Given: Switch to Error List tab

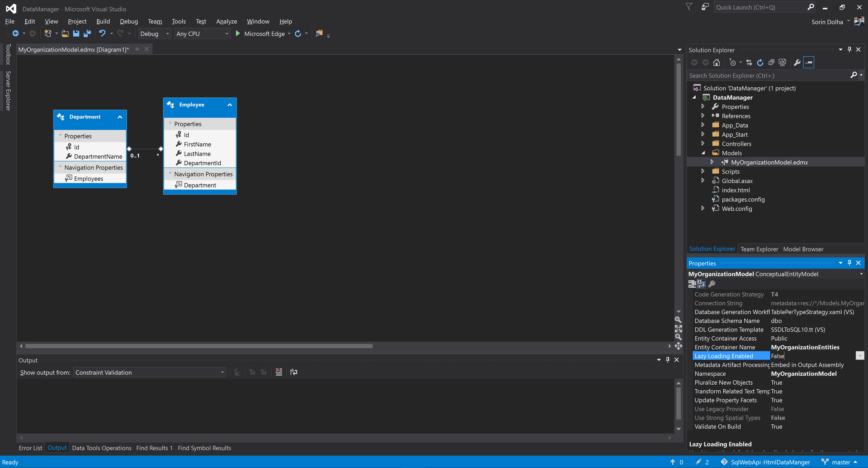Looking at the screenshot, I should pos(30,448).
